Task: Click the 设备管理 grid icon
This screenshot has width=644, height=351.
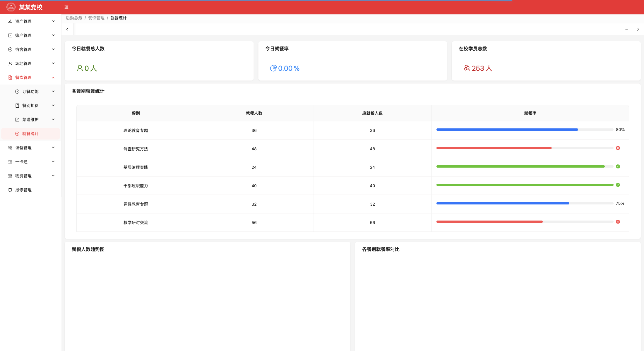Action: point(10,148)
